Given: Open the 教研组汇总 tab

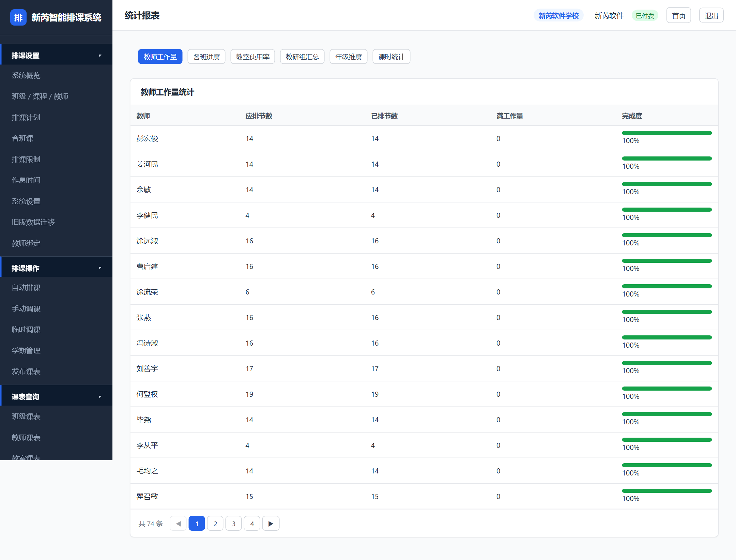Looking at the screenshot, I should click(302, 57).
